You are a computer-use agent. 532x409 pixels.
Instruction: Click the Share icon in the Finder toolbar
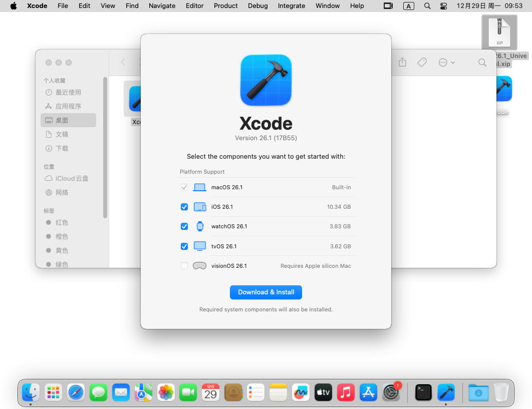coord(403,62)
